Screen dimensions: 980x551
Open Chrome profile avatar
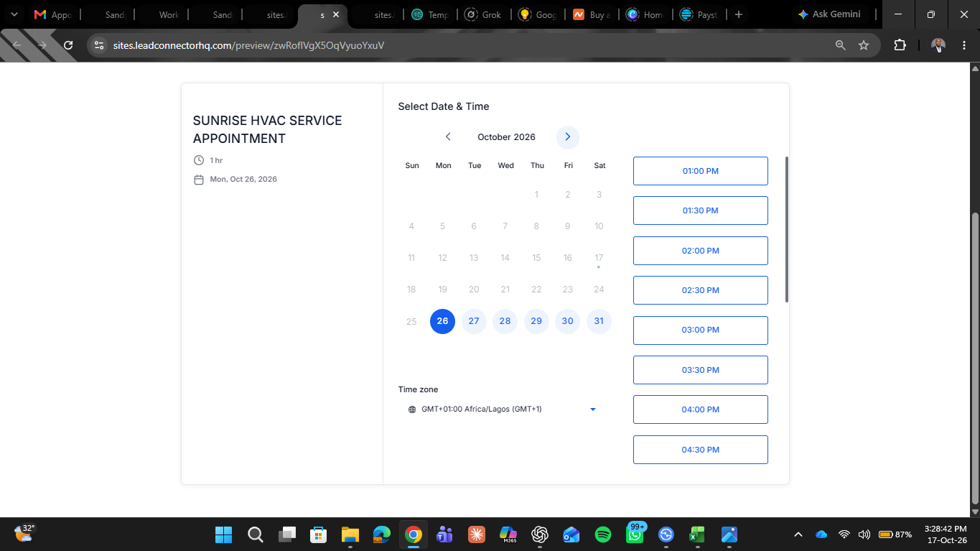click(x=938, y=45)
